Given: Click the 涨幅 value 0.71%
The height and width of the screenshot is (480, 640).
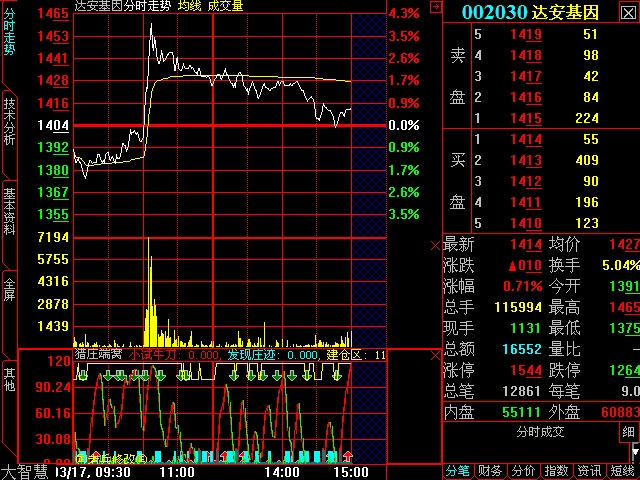Looking at the screenshot, I should 522,287.
